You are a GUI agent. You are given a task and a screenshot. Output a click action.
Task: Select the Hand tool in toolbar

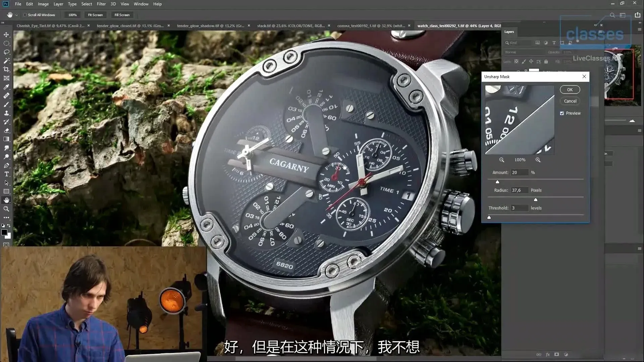pos(6,200)
